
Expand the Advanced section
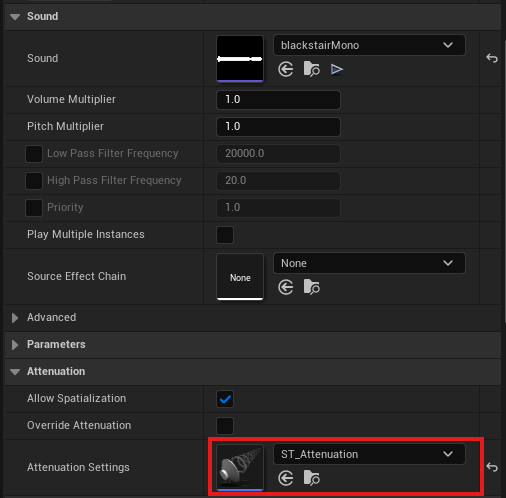(x=15, y=318)
